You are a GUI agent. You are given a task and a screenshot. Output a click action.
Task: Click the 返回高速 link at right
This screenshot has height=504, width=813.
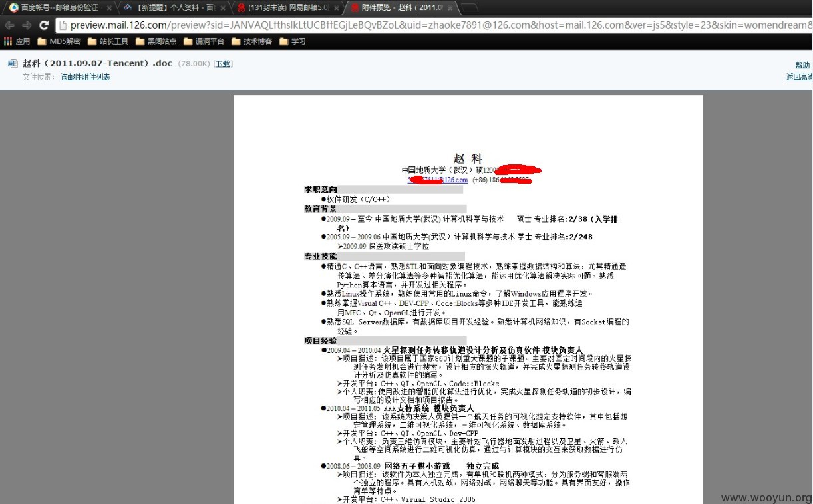click(799, 77)
